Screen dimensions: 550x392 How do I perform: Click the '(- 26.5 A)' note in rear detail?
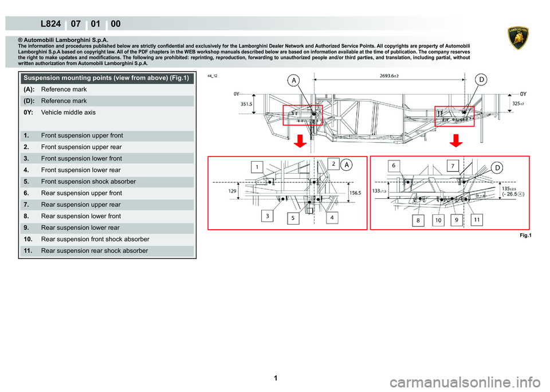click(x=513, y=194)
